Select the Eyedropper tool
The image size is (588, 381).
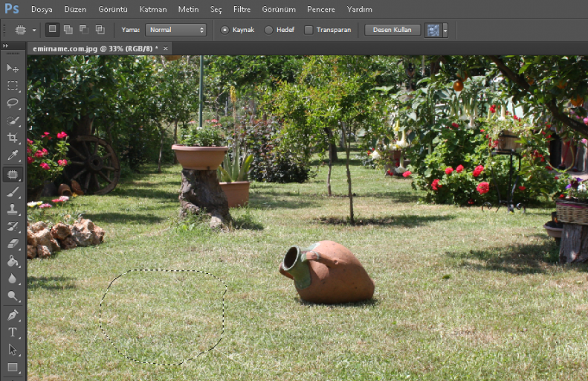(13, 155)
